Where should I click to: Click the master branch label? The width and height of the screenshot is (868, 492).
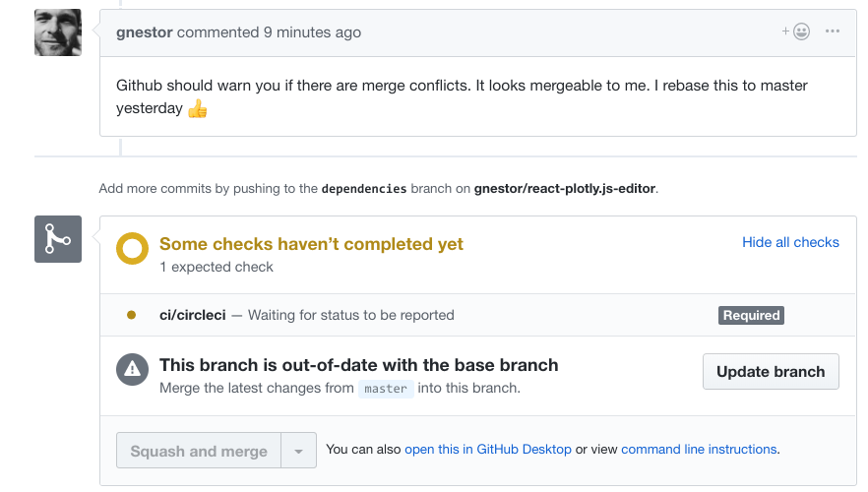(386, 389)
